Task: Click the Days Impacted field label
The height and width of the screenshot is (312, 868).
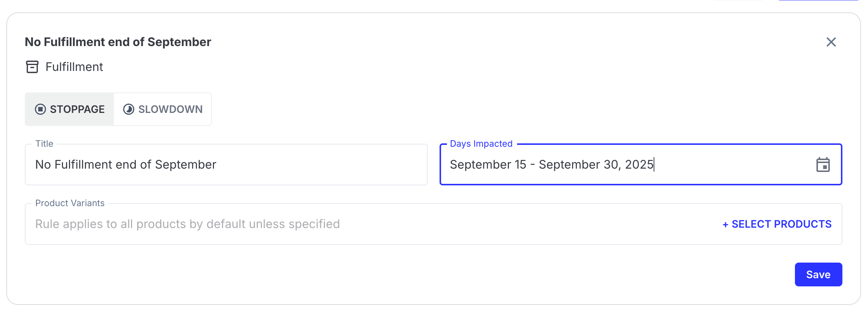Action: [x=481, y=144]
